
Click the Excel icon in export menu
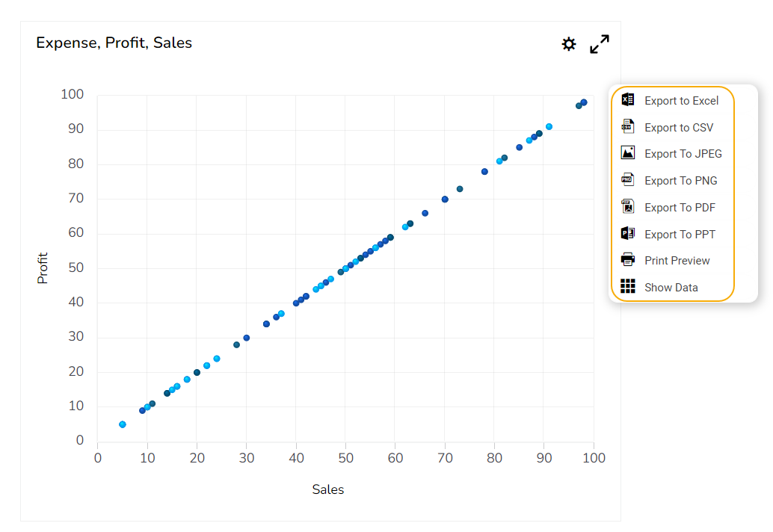pyautogui.click(x=628, y=100)
